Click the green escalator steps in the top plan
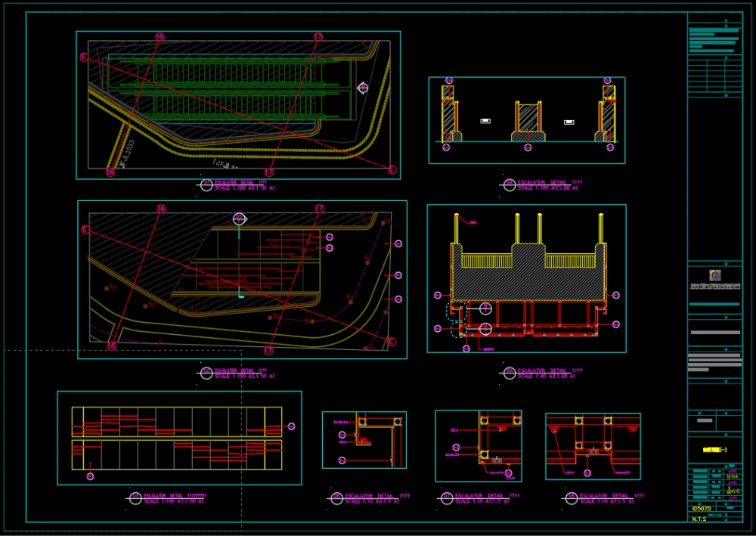Image resolution: width=756 pixels, height=536 pixels. coord(234,87)
